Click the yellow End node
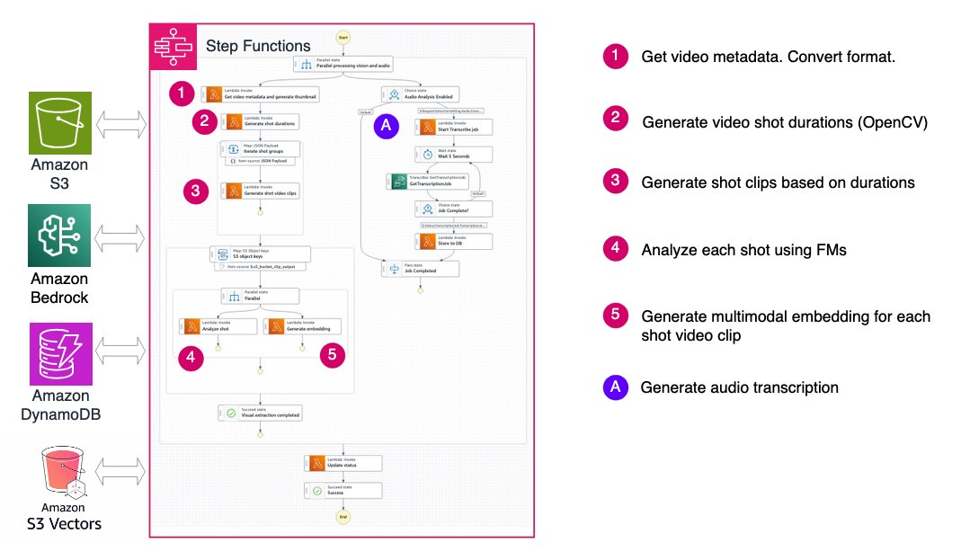 point(342,517)
